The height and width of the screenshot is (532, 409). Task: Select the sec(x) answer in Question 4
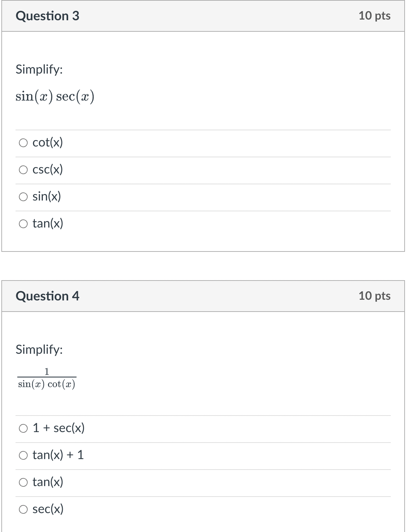click(x=24, y=509)
